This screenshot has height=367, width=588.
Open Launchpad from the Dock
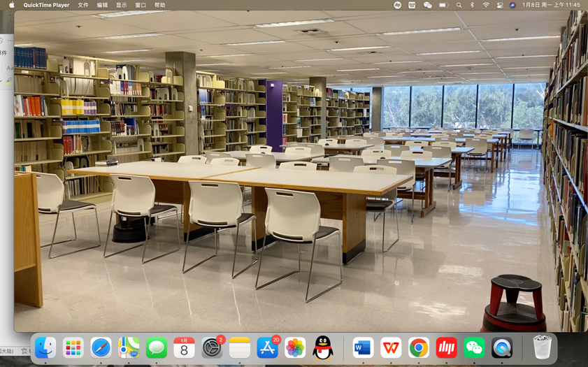(x=73, y=347)
